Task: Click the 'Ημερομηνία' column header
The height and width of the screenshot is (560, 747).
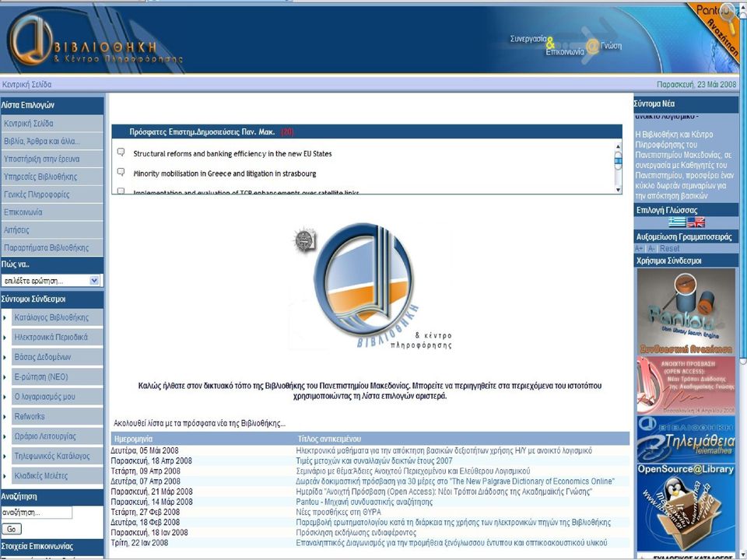Action: pyautogui.click(x=133, y=439)
